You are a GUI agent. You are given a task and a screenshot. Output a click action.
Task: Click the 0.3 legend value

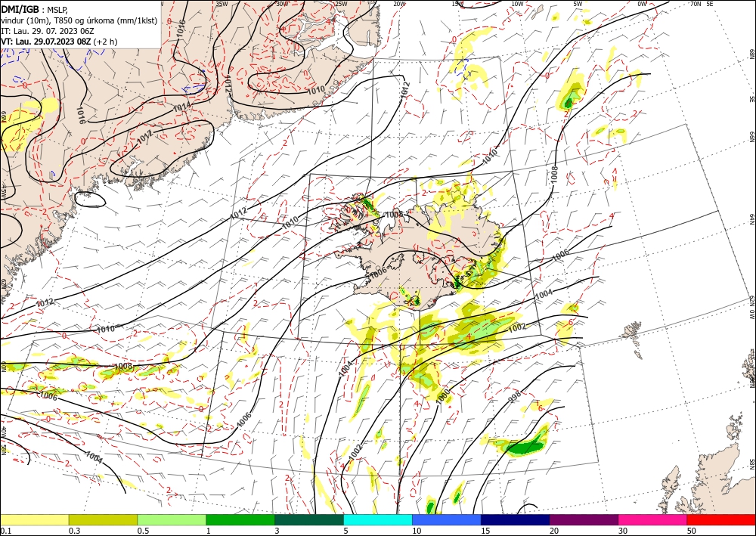point(74,530)
